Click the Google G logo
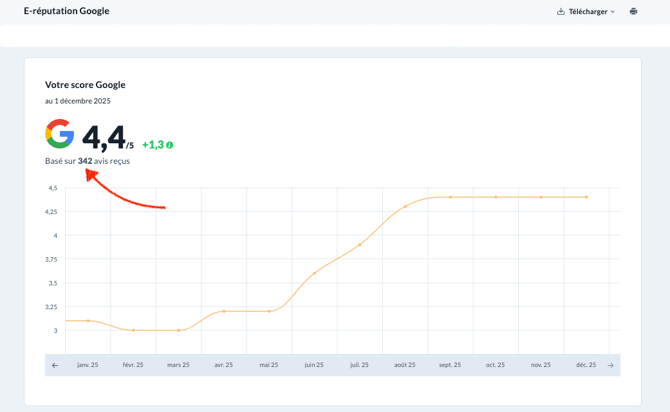The width and height of the screenshot is (670, 412). point(60,134)
